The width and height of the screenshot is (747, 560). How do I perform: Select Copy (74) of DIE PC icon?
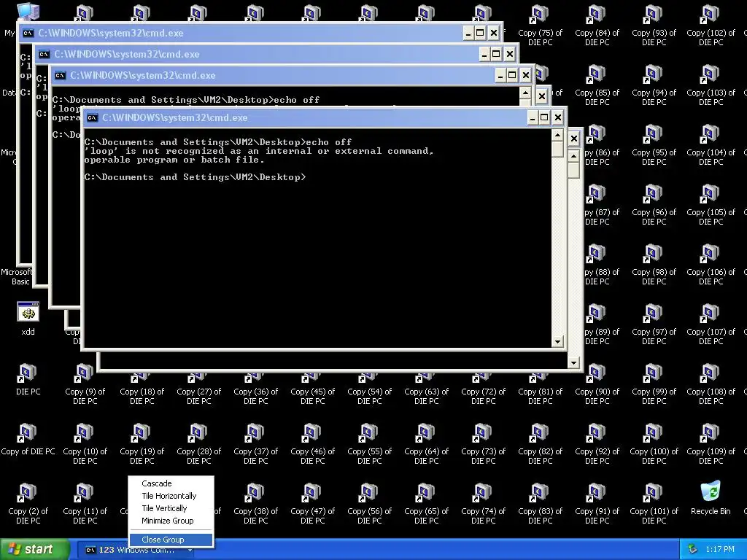[483, 503]
